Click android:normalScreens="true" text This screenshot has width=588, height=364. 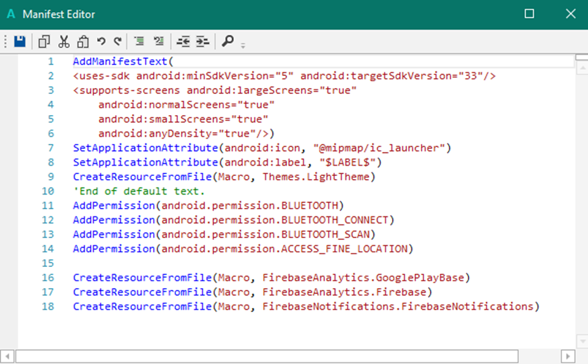186,105
